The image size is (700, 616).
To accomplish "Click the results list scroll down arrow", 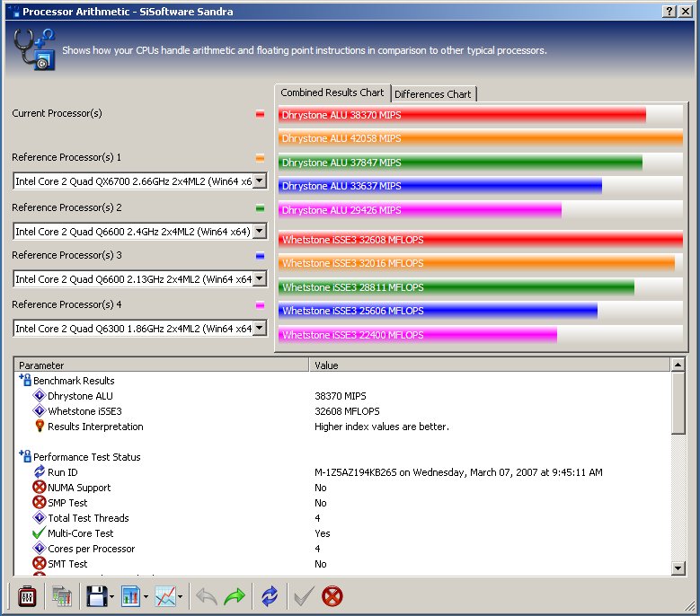I will [x=678, y=568].
